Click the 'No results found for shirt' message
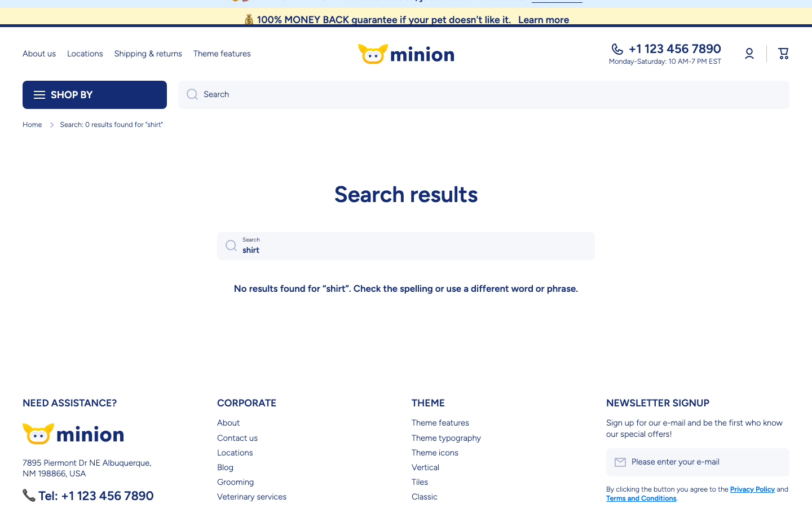The width and height of the screenshot is (812, 508). 406,288
